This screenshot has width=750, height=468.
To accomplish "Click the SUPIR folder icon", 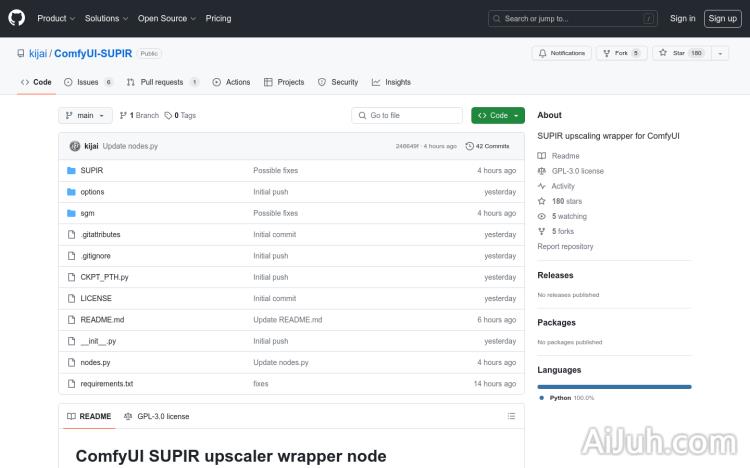I will coord(71,171).
